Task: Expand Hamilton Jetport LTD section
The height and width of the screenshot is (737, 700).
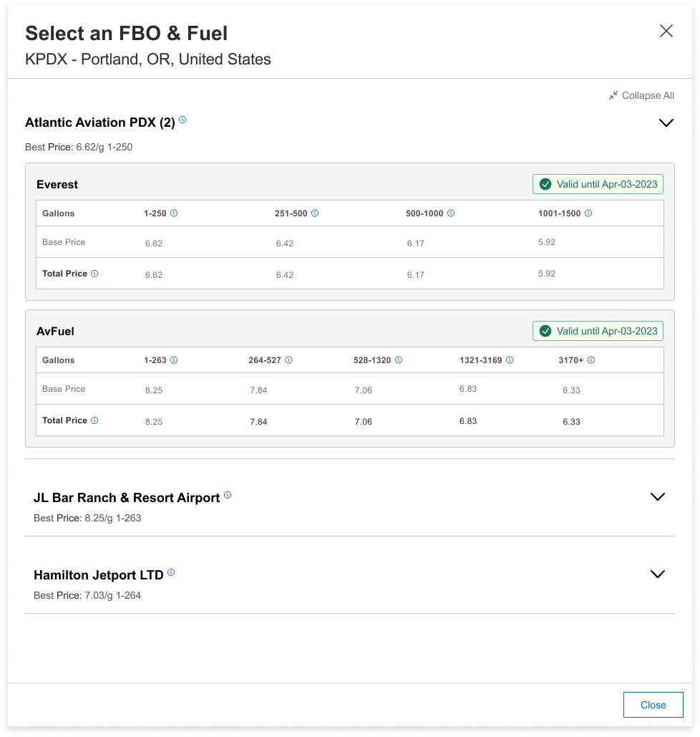Action: pos(657,574)
